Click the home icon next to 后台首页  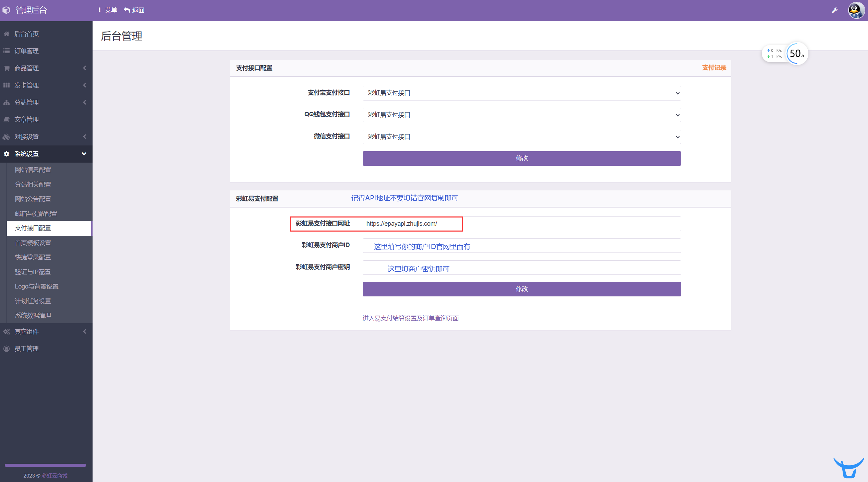[x=7, y=34]
